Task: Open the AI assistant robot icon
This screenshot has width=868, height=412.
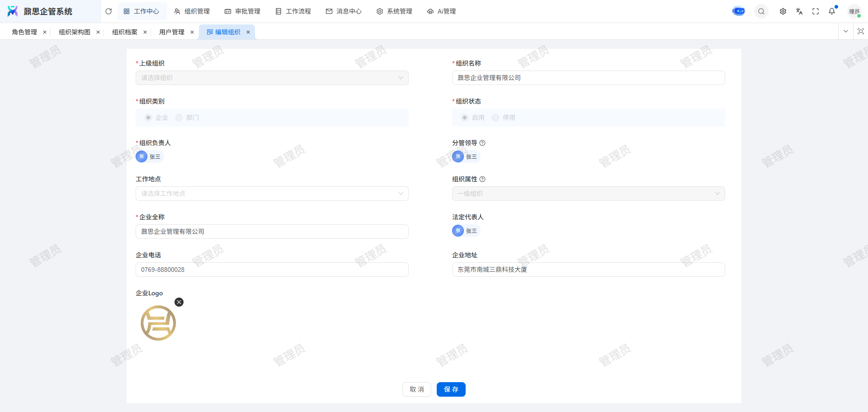Action: (738, 11)
